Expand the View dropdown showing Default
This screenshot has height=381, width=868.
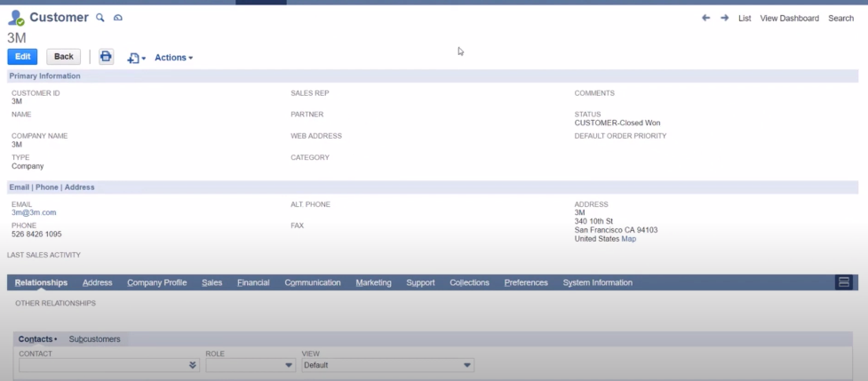click(467, 365)
